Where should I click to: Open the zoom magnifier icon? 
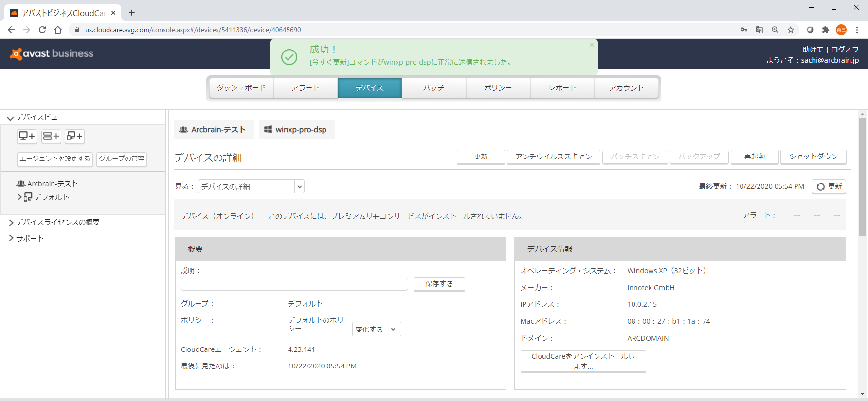(x=775, y=30)
